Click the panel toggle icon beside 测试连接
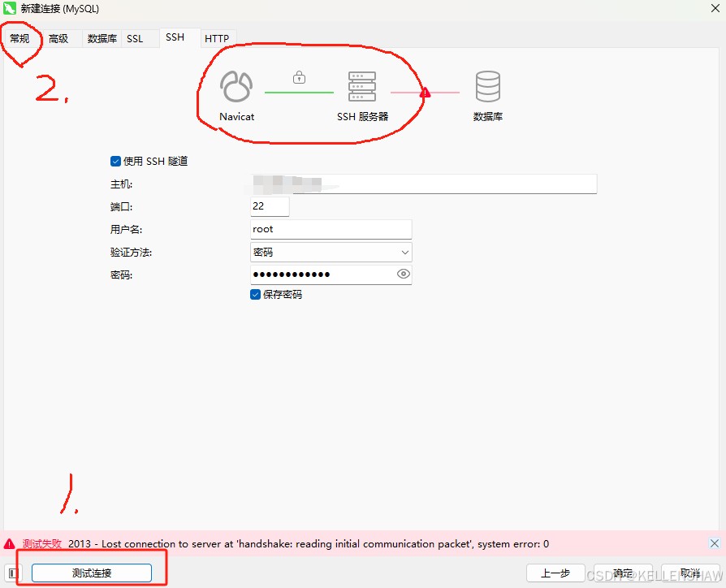The width and height of the screenshot is (726, 588). point(14,573)
